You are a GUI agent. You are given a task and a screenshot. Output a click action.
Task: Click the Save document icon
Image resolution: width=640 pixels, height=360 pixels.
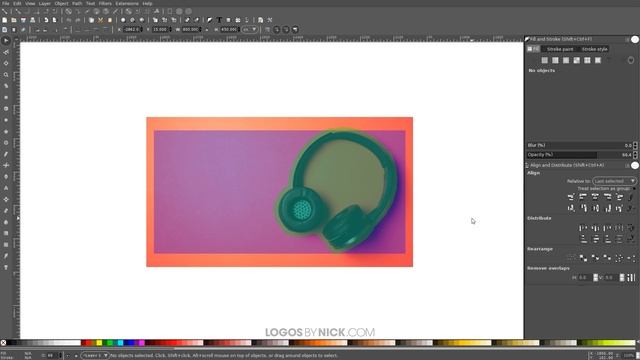click(x=23, y=20)
